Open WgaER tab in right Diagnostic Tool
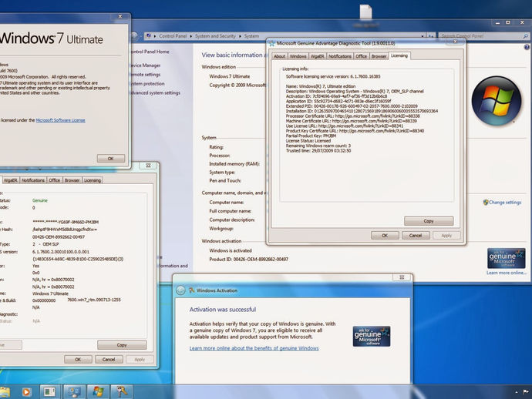The height and width of the screenshot is (399, 532). coord(317,56)
